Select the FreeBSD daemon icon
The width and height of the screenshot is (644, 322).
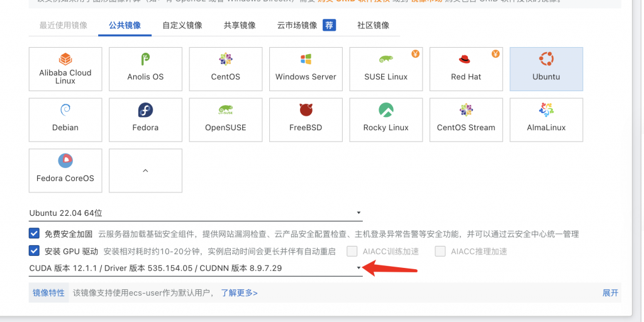click(x=306, y=109)
